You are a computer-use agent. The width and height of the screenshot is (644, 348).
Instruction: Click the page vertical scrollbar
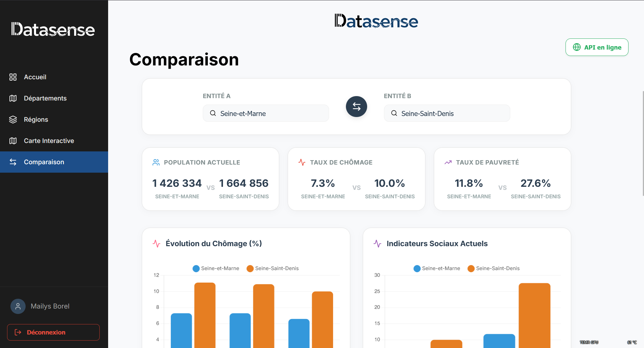coord(643,143)
